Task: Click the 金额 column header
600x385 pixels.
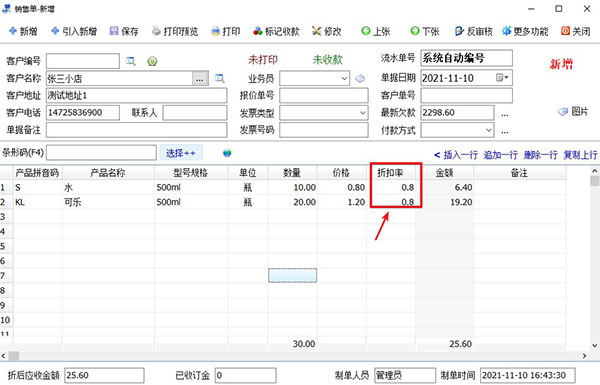Action: click(445, 173)
